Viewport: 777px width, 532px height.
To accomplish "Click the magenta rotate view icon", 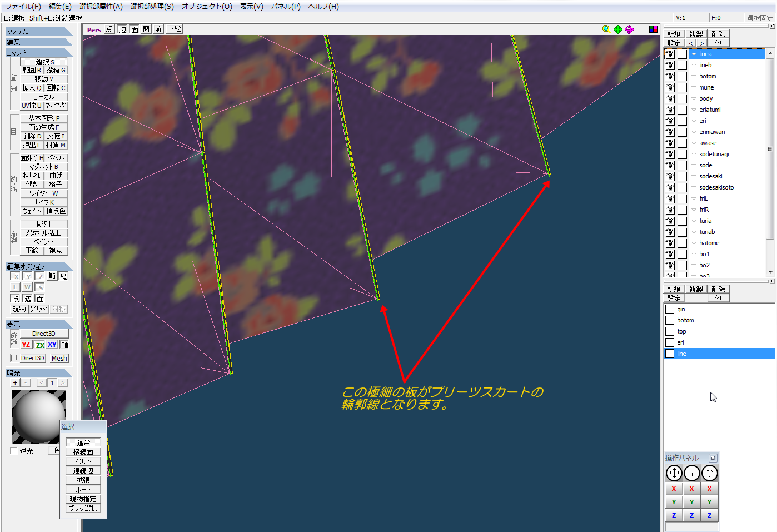I will pyautogui.click(x=629, y=29).
